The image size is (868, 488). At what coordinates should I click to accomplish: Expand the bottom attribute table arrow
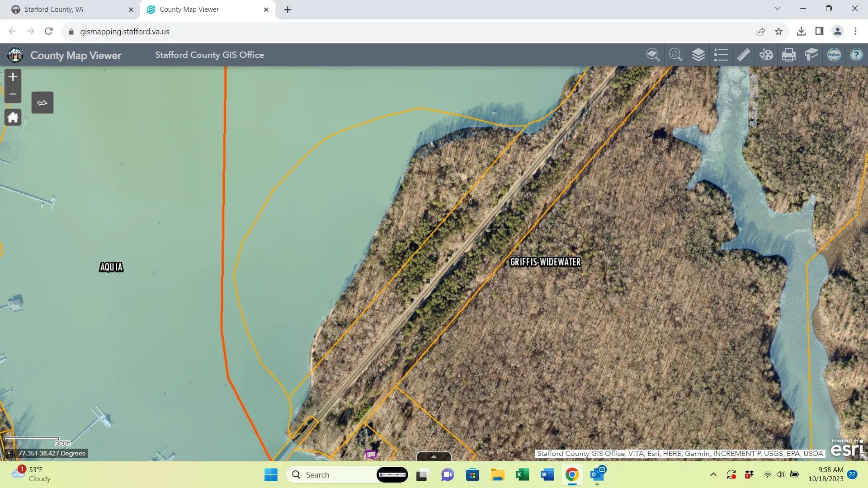tap(434, 456)
